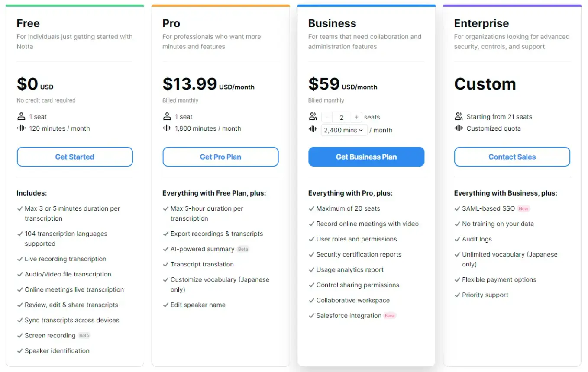Image resolution: width=588 pixels, height=372 pixels.
Task: Click the New badge beside SAML-based SSO
Action: click(x=523, y=208)
